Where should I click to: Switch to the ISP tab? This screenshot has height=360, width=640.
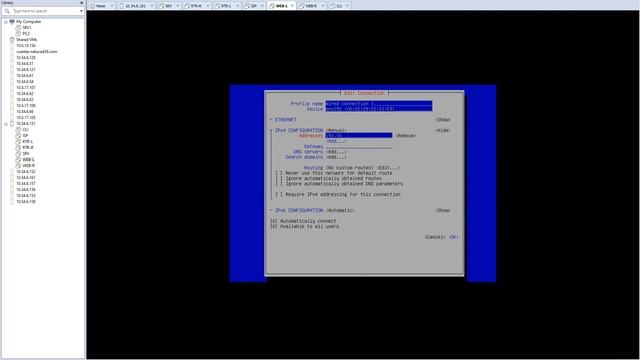[x=253, y=6]
